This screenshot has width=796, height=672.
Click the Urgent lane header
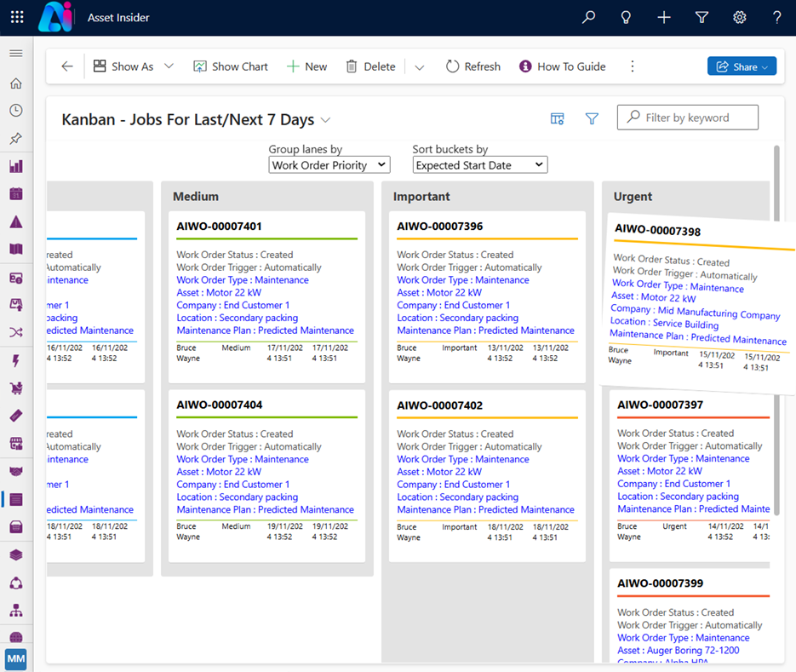633,197
